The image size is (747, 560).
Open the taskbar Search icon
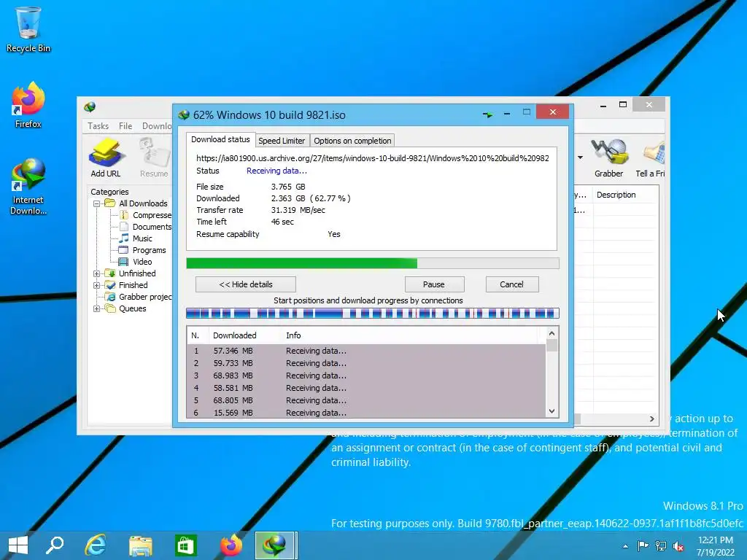(54, 545)
